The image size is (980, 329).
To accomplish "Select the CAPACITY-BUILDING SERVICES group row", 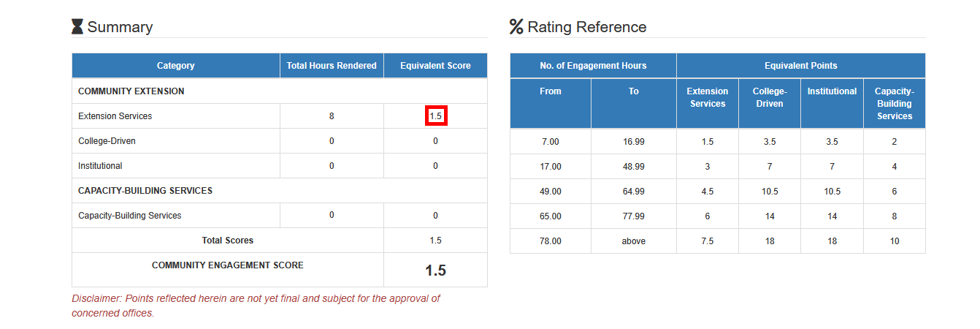I will (280, 191).
